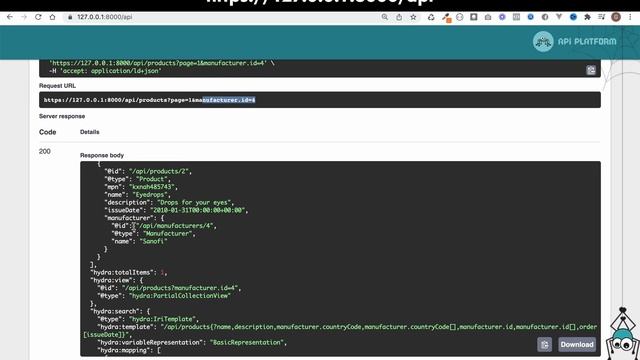Click the Server response heading

click(x=62, y=116)
